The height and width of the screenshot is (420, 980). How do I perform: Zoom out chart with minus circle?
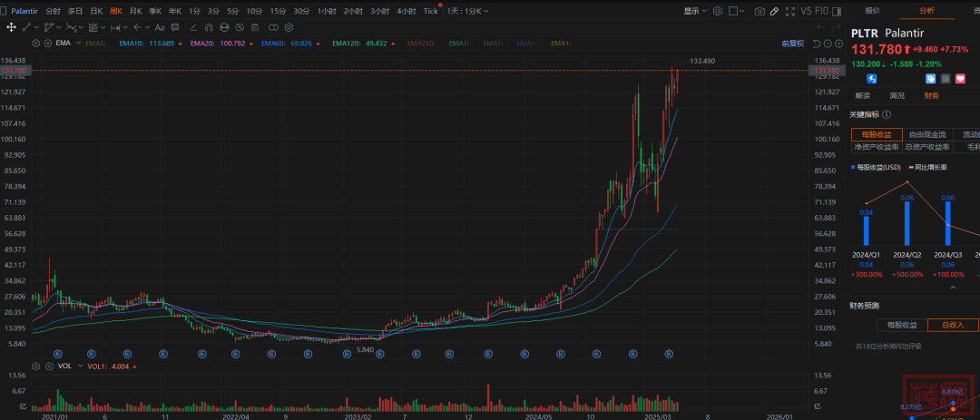pyautogui.click(x=828, y=44)
